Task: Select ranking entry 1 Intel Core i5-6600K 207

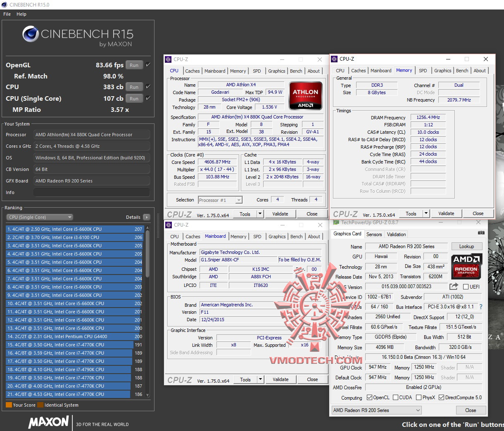Action: coord(75,229)
